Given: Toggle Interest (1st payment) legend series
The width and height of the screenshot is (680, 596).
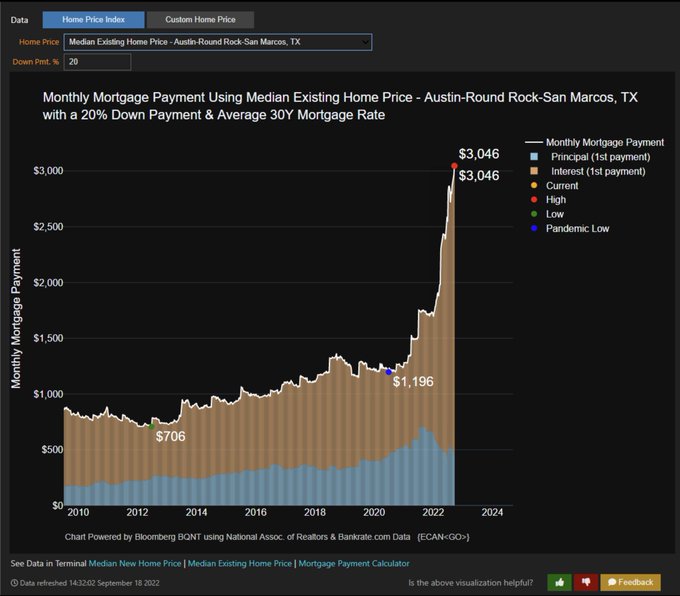Looking at the screenshot, I should (588, 171).
